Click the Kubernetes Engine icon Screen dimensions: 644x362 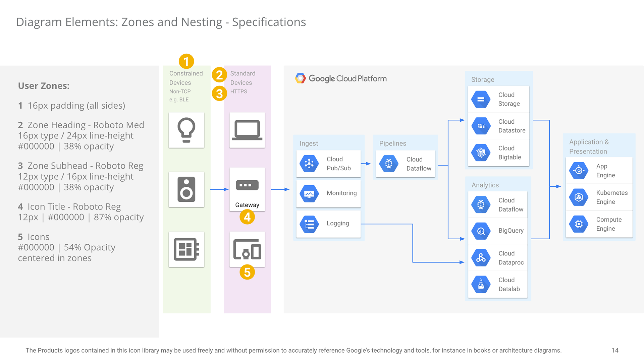579,197
